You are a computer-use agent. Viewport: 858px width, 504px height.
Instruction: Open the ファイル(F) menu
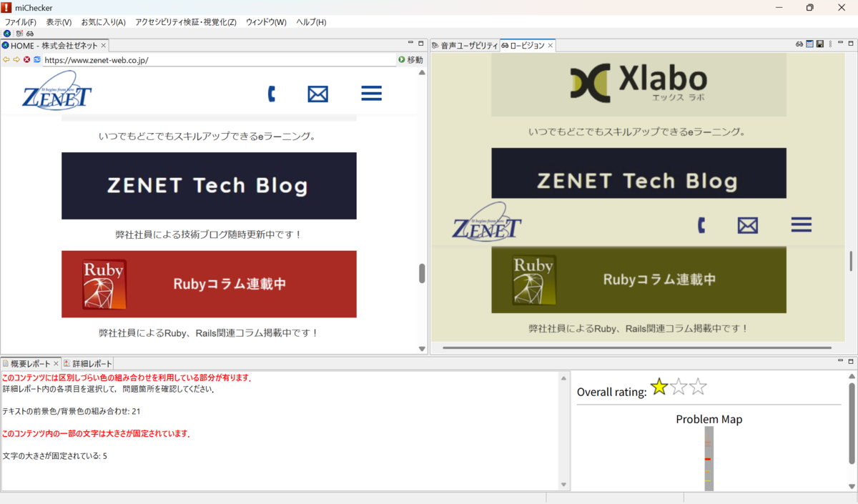coord(21,22)
